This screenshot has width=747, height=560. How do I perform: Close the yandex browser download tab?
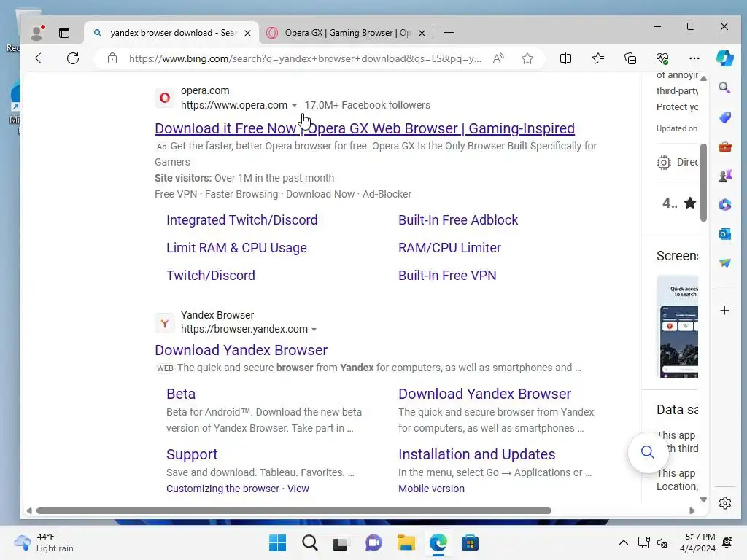click(x=248, y=33)
